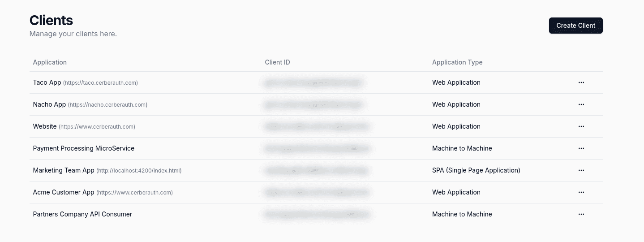Open Payment Processing MicroService row options
This screenshot has width=644, height=242.
[581, 148]
